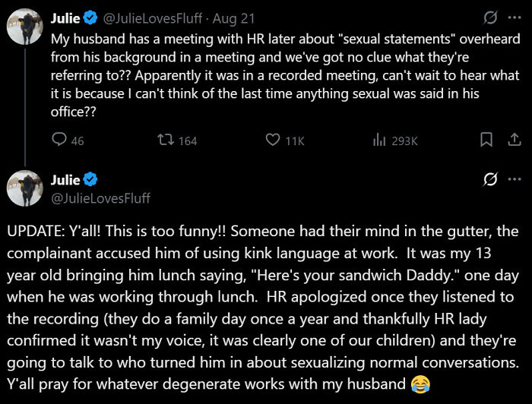Viewport: 532px width, 404px height.
Task: Click the verified badge in UPDATE tweet
Action: tap(90, 181)
